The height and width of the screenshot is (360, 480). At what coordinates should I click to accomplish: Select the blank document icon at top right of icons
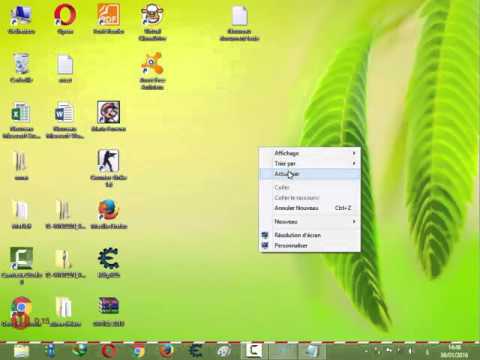click(x=239, y=23)
